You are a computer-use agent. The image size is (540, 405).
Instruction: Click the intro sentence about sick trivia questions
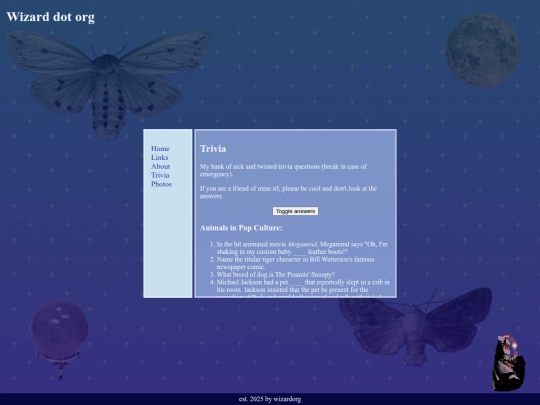[x=283, y=170]
